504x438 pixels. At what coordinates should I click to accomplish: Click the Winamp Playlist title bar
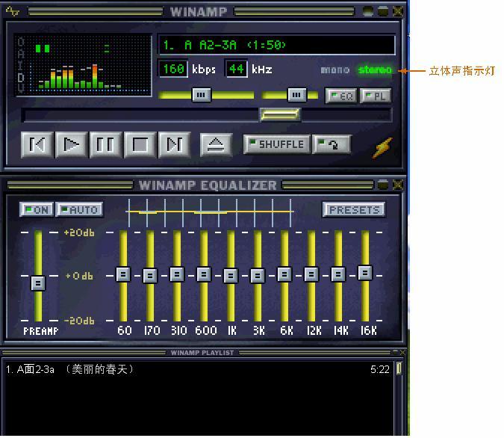(x=202, y=353)
